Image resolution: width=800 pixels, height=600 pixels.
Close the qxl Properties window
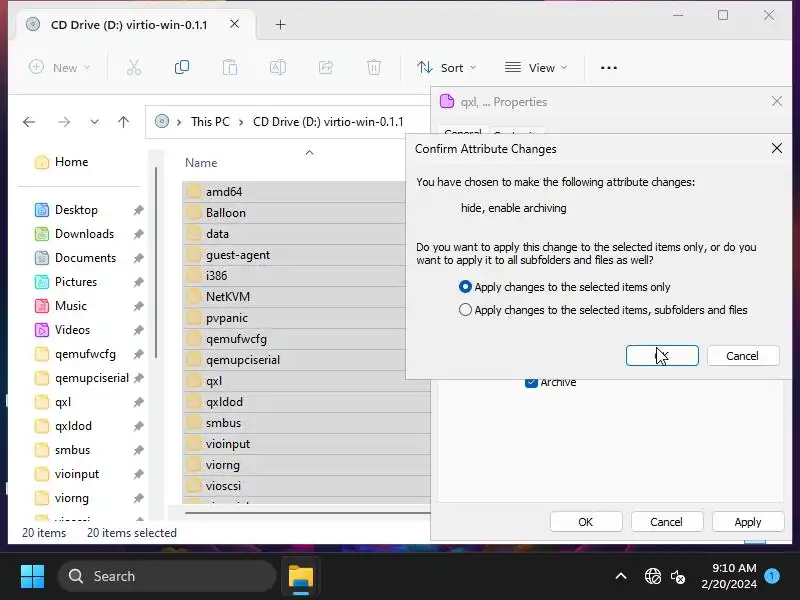(x=777, y=102)
